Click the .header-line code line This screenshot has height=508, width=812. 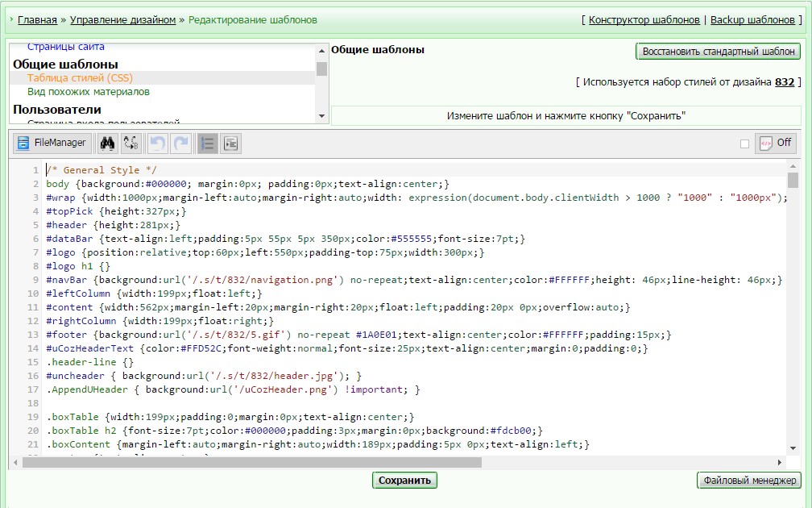point(90,362)
